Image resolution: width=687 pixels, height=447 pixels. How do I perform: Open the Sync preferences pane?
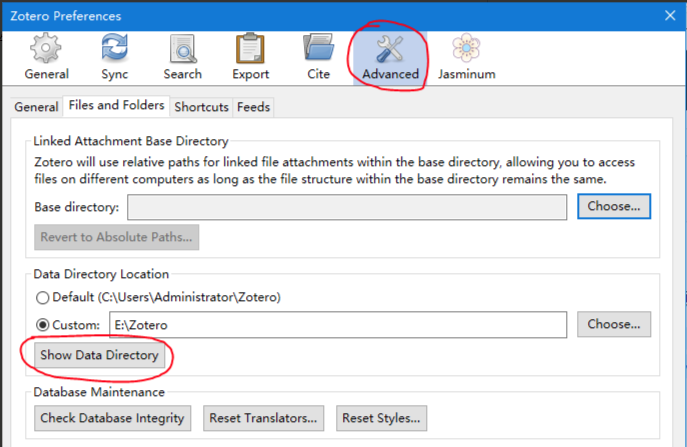pyautogui.click(x=114, y=57)
